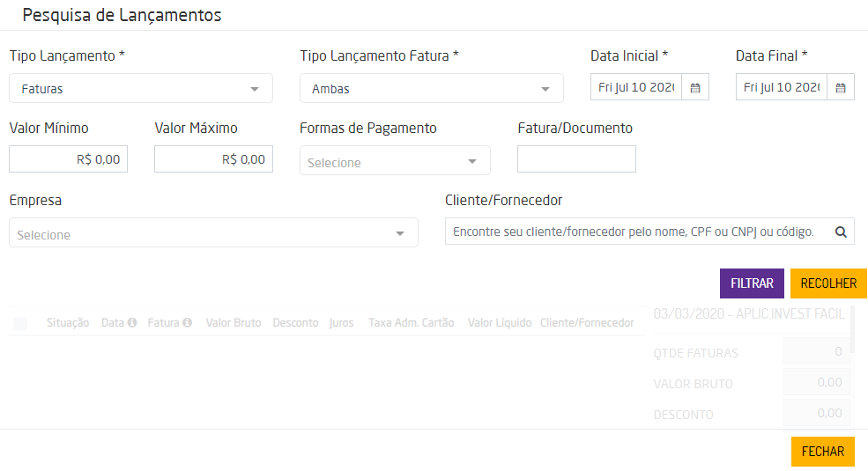This screenshot has height=471, width=868.
Task: Click the search magnifier for Cliente/Fornecedor
Action: 841,232
